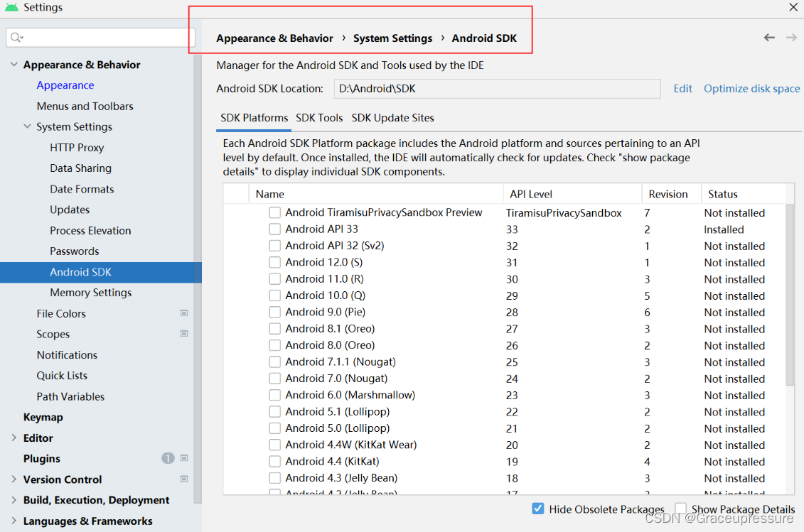This screenshot has height=532, width=804.
Task: Click the project-level icon beside Version Control
Action: point(184,479)
